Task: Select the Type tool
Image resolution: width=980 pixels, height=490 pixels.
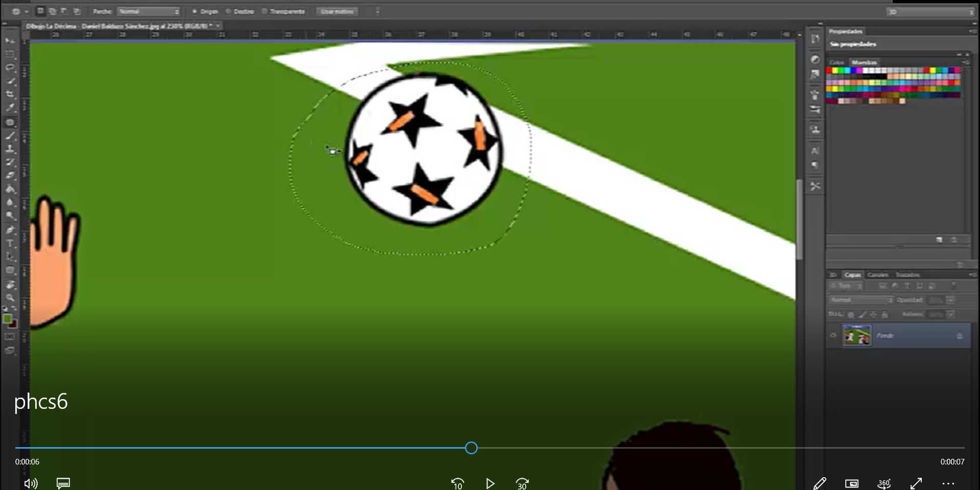Action: tap(10, 244)
